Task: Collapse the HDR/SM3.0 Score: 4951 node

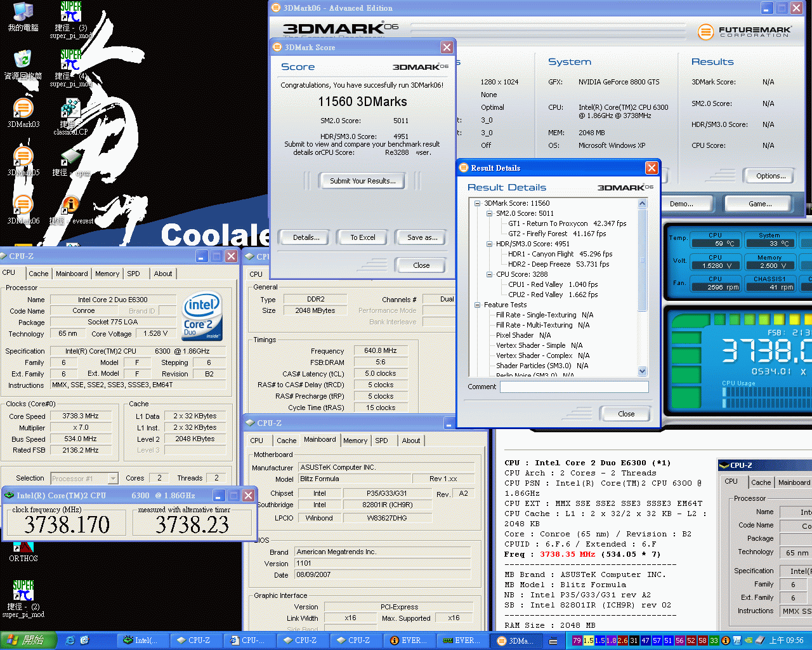Action: coord(489,244)
